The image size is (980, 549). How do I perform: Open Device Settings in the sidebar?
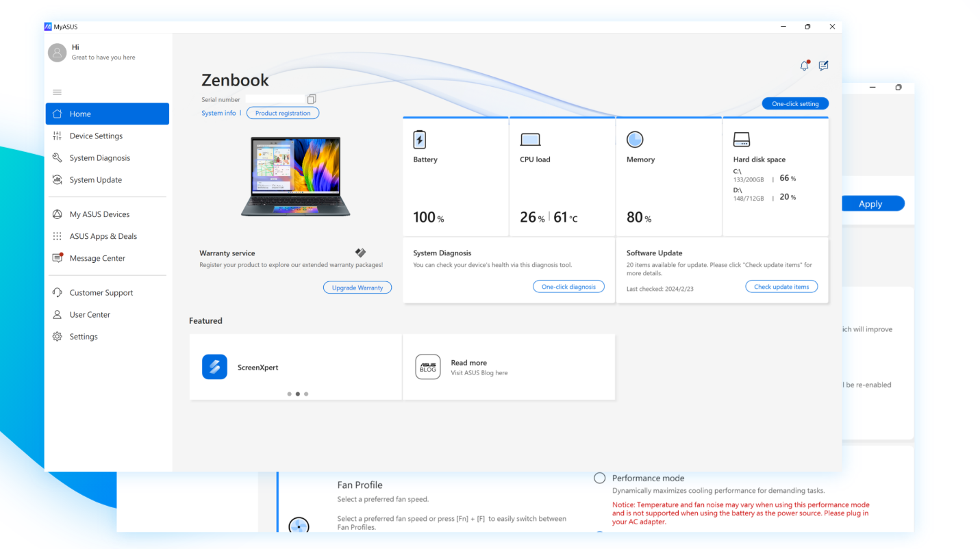(x=108, y=136)
